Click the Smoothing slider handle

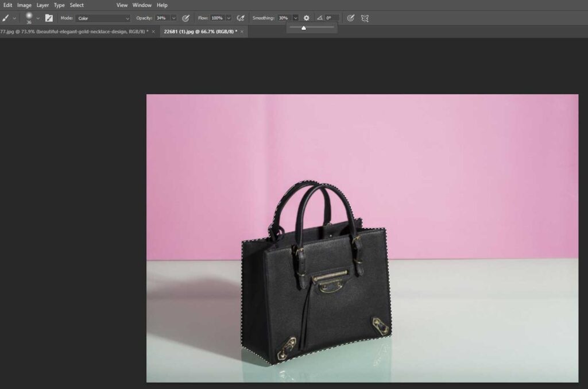[304, 28]
